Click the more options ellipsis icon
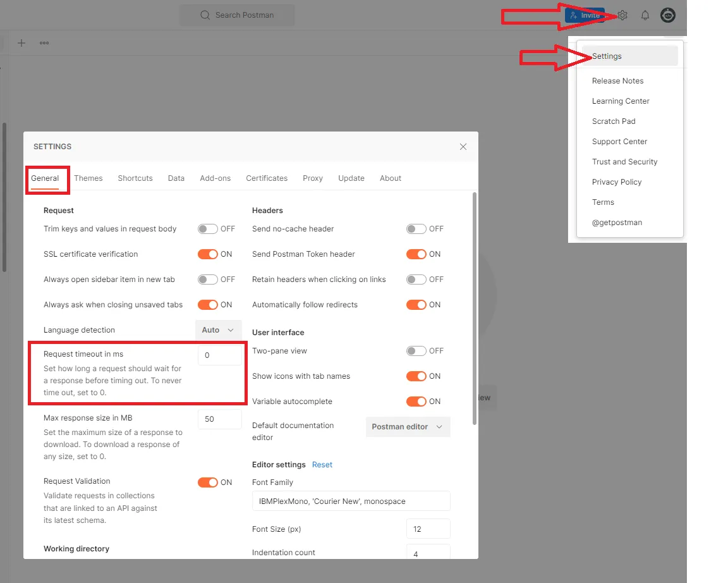The image size is (728, 583). click(43, 43)
